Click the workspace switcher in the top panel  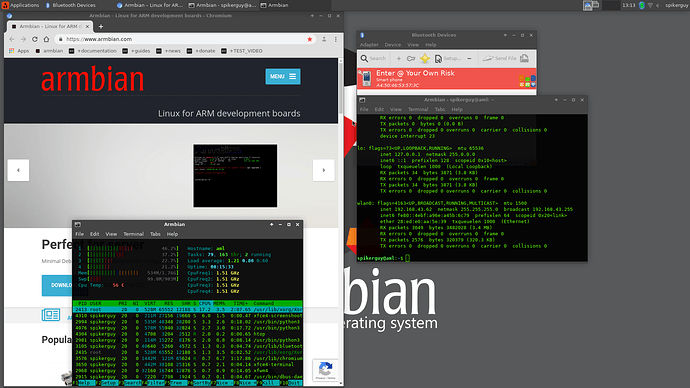coord(591,5)
